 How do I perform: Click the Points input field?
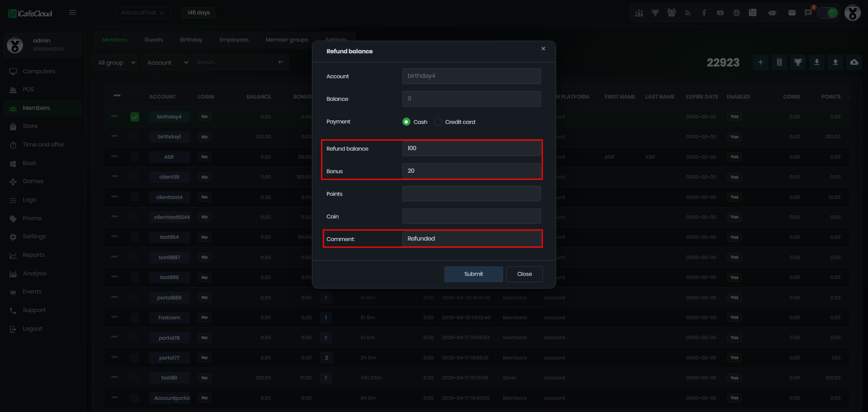472,194
